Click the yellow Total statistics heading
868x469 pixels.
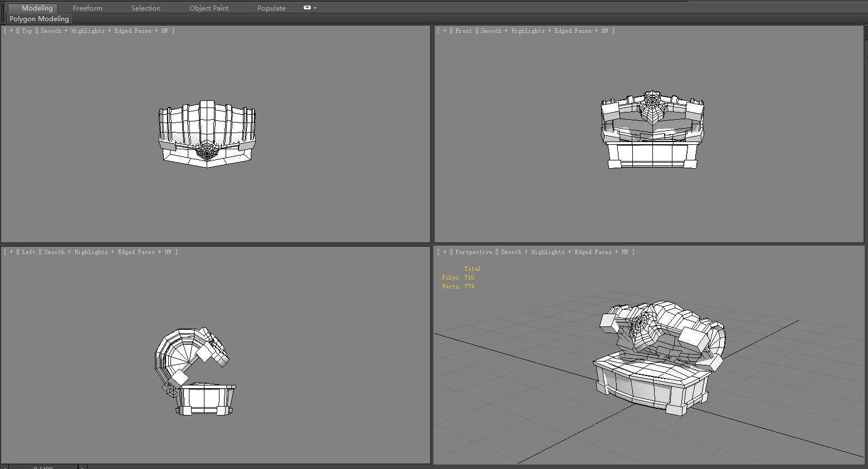click(x=472, y=269)
